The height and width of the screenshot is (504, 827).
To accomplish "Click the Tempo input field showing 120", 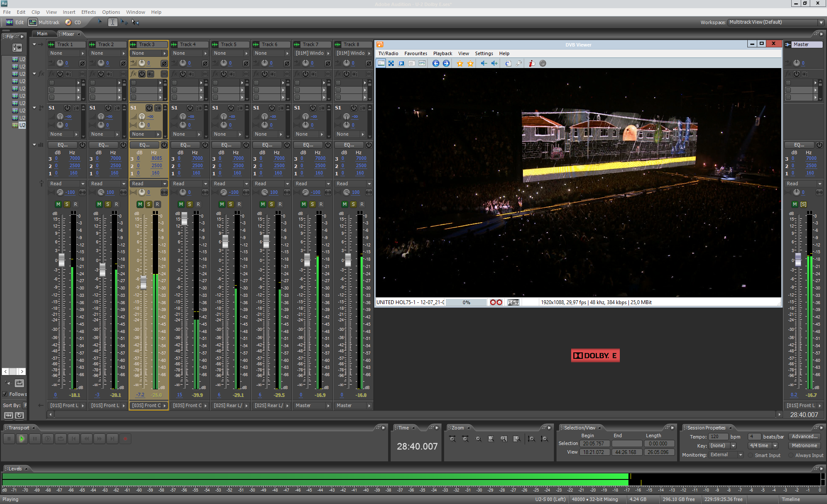I will click(x=718, y=437).
